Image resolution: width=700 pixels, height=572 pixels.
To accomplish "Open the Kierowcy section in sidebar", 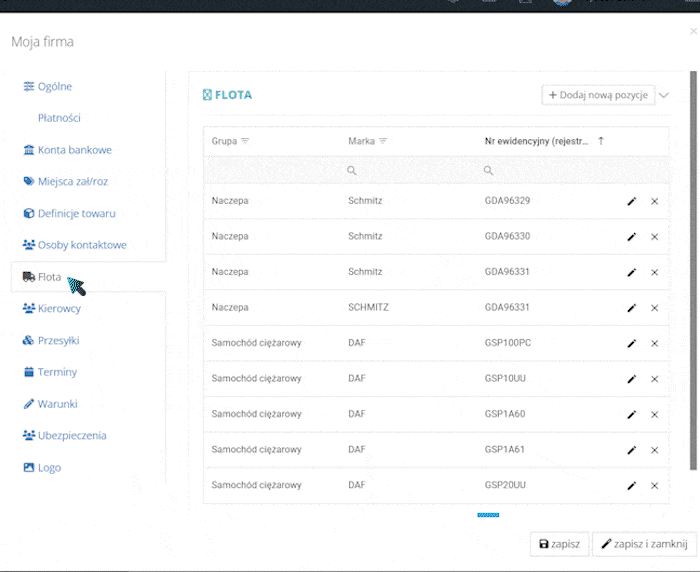I will (x=59, y=308).
